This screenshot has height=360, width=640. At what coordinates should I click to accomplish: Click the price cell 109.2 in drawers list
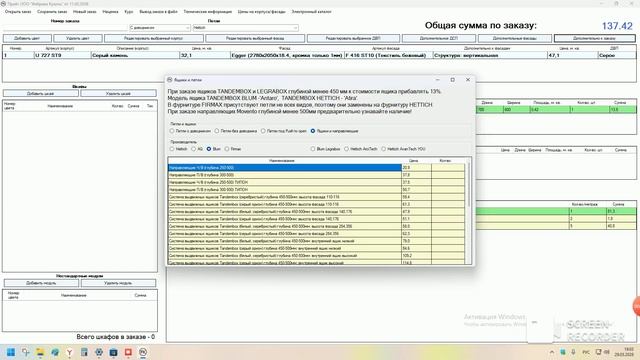[416, 256]
